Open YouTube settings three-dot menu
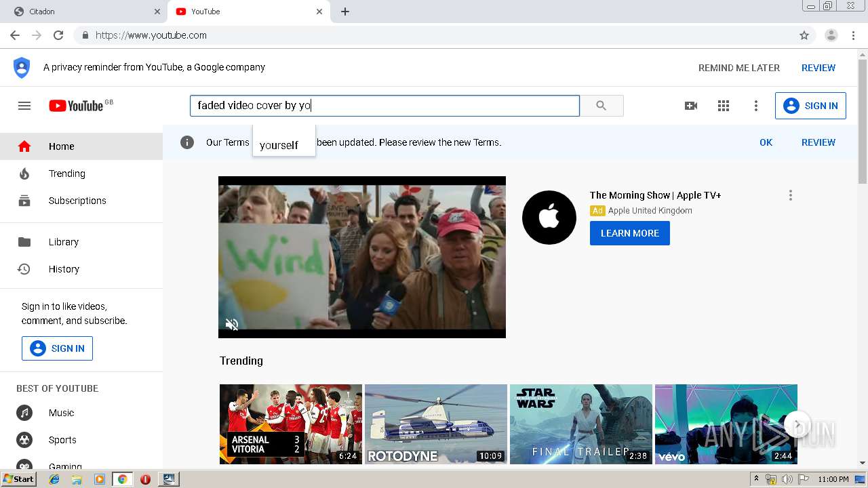 (x=756, y=106)
